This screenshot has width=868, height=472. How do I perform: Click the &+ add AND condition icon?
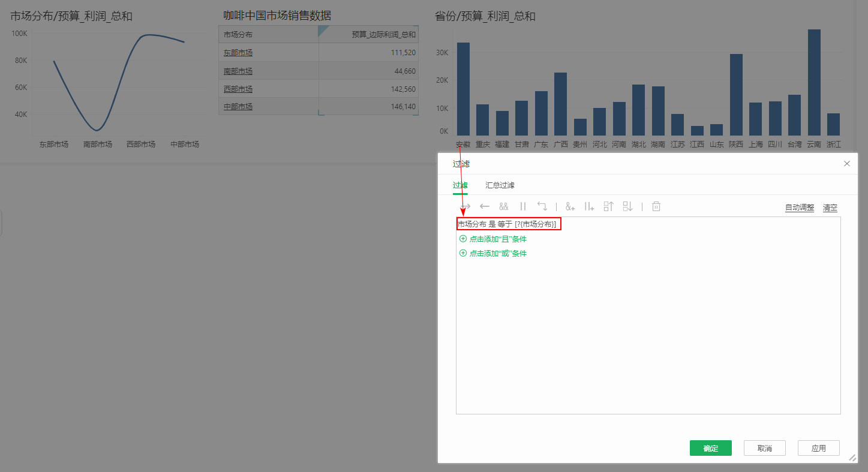pyautogui.click(x=570, y=206)
